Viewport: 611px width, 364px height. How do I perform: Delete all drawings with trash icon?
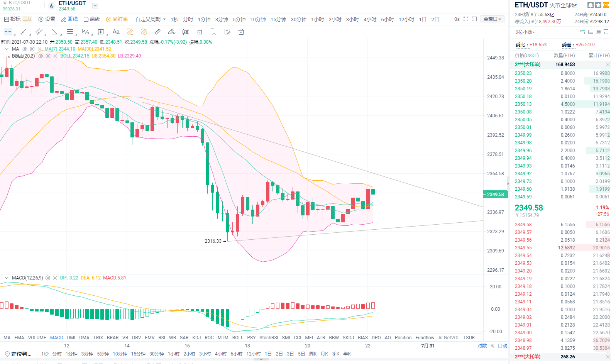241,32
